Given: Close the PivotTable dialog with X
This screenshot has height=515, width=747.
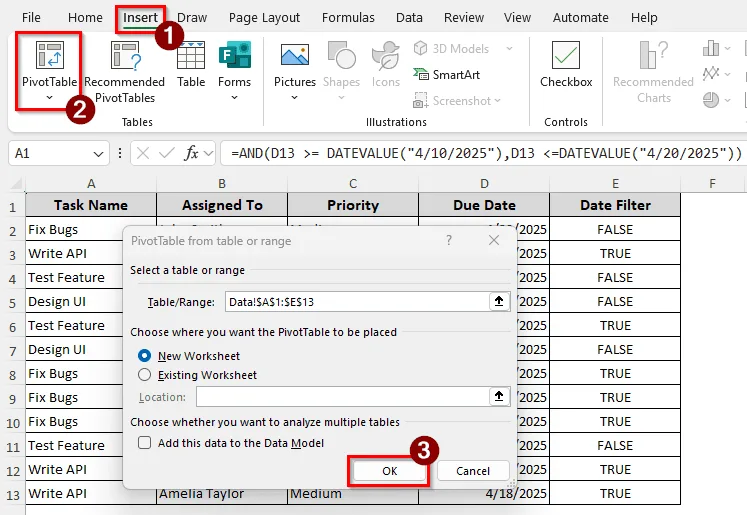Looking at the screenshot, I should 494,240.
